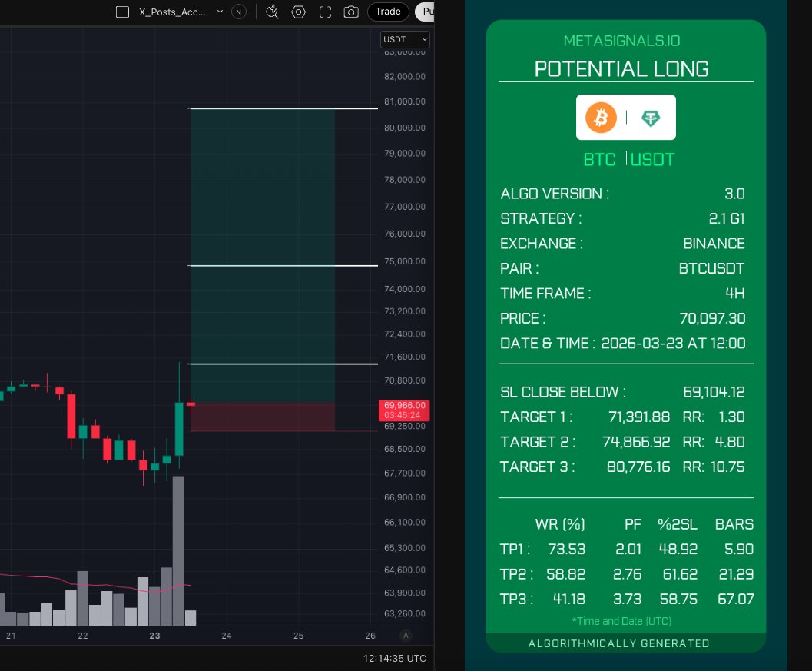Click TARGET 3 value 80,776.16

coord(638,467)
